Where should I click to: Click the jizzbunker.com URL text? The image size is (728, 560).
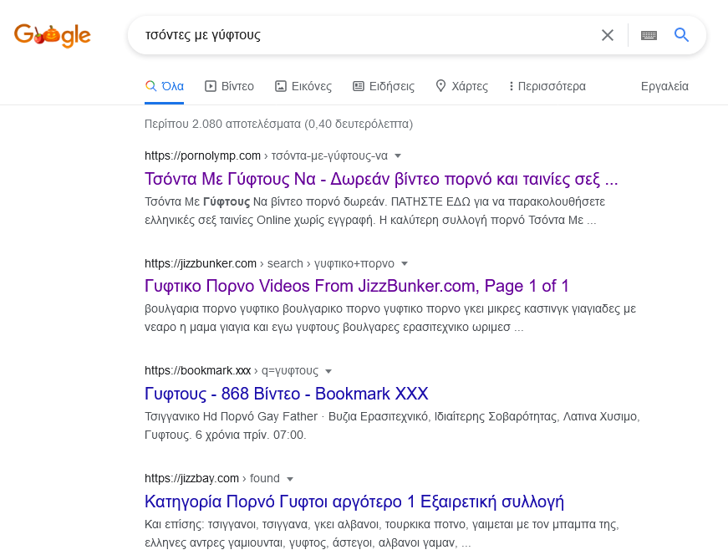[201, 263]
